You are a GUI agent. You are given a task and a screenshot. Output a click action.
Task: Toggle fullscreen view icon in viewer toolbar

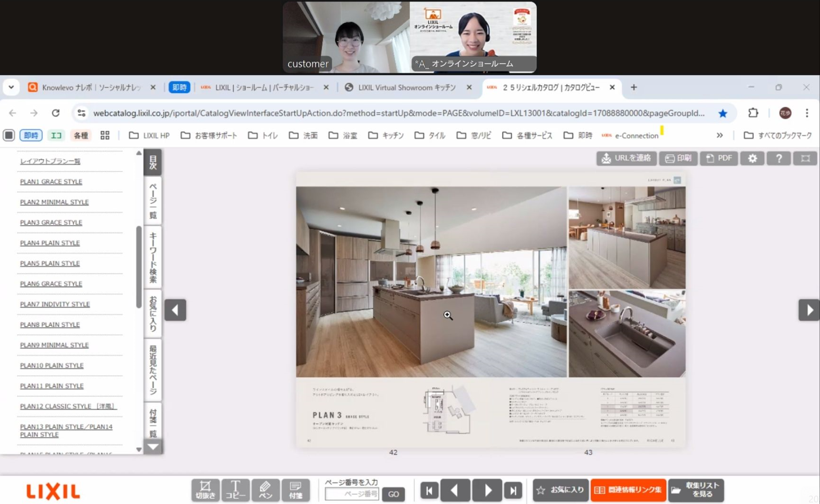pos(805,158)
